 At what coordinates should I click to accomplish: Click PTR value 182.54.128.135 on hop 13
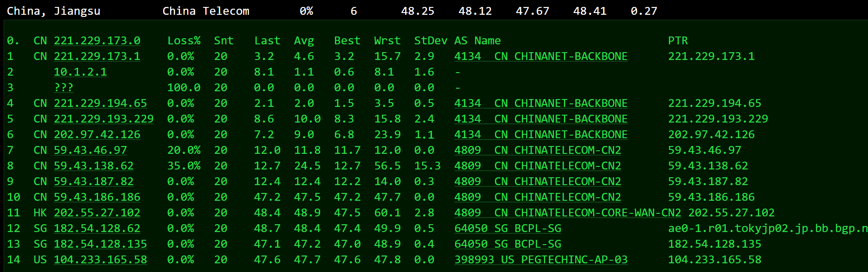point(715,244)
